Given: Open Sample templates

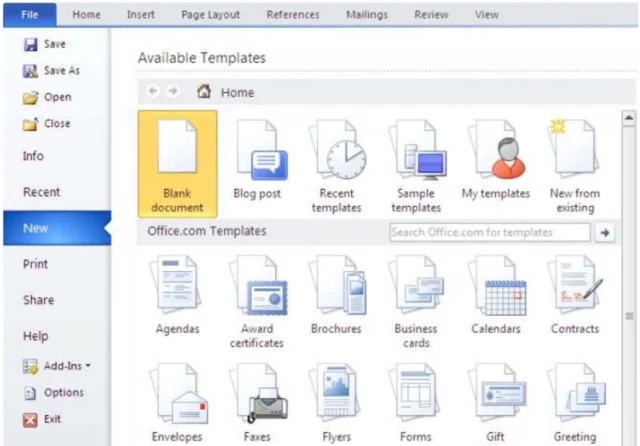Looking at the screenshot, I should click(416, 166).
